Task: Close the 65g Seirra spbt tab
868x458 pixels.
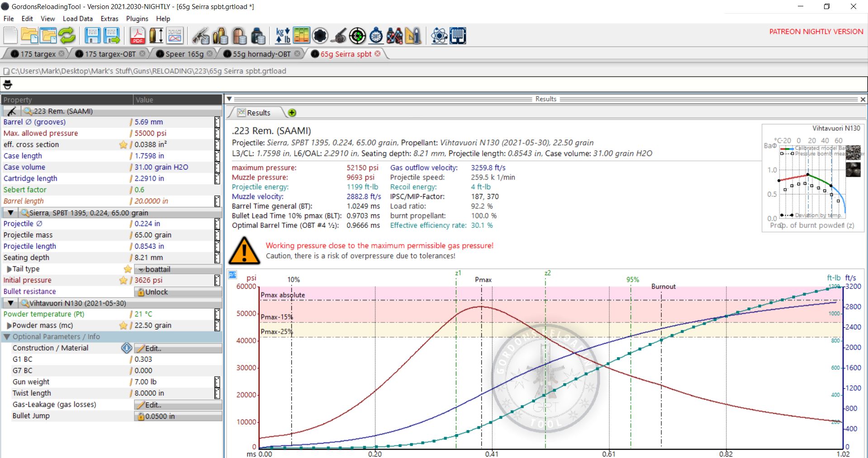Action: point(378,53)
